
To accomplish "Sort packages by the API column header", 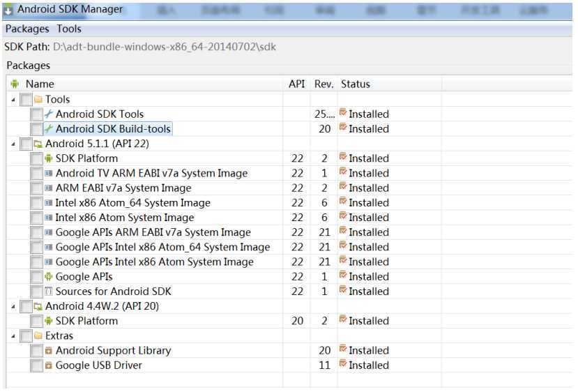I will point(297,84).
